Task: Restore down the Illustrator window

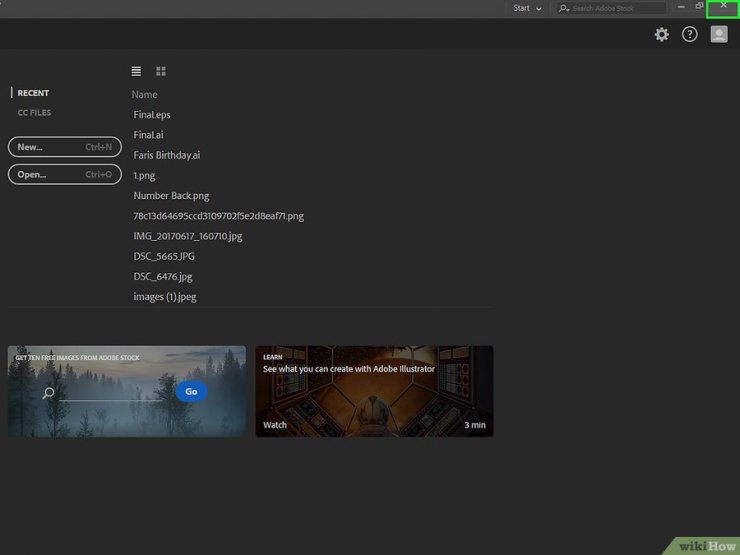Action: click(699, 6)
